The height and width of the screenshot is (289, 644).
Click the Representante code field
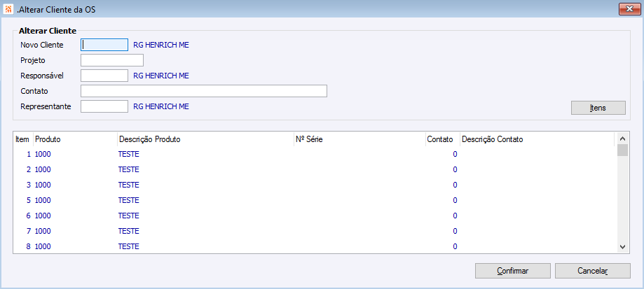[x=104, y=106]
